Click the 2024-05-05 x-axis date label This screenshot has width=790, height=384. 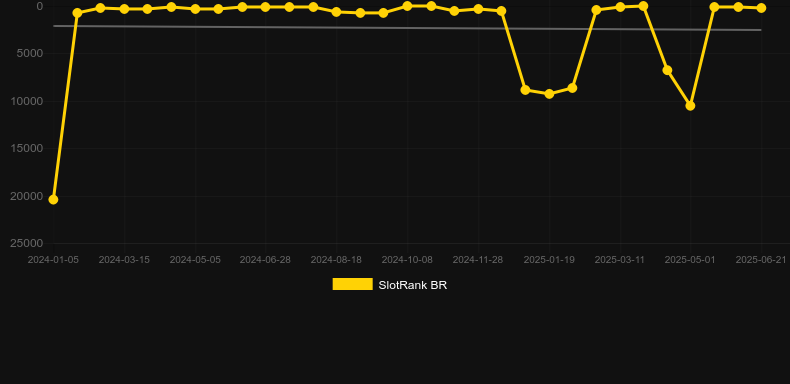pyautogui.click(x=195, y=260)
